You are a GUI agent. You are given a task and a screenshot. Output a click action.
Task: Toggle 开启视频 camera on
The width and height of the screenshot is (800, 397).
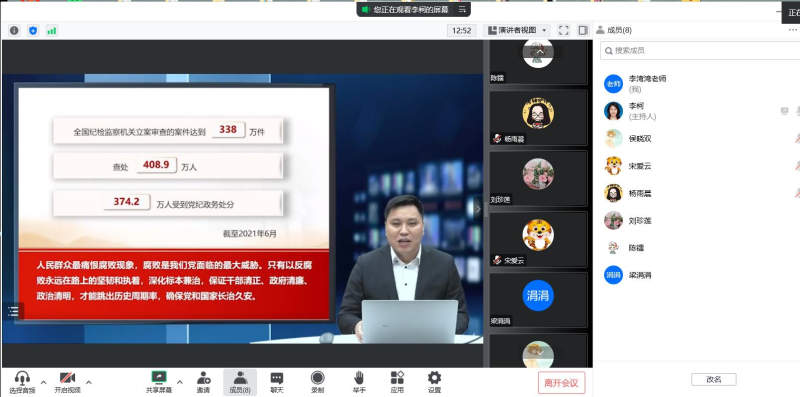[68, 382]
